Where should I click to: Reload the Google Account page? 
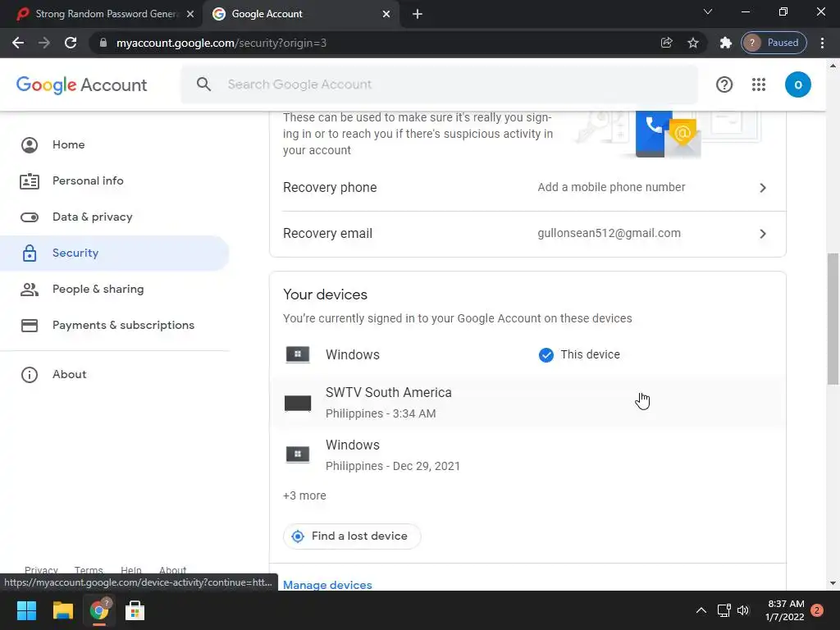[x=71, y=43]
